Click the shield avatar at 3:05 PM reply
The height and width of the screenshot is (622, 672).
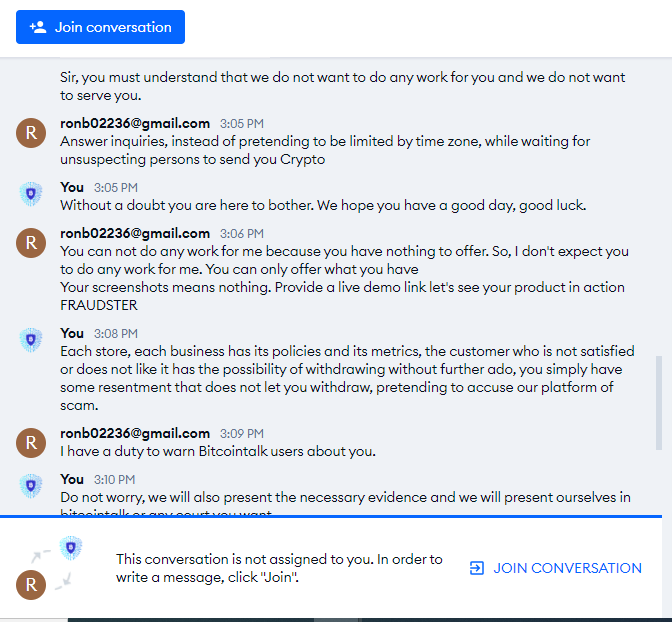[x=31, y=194]
